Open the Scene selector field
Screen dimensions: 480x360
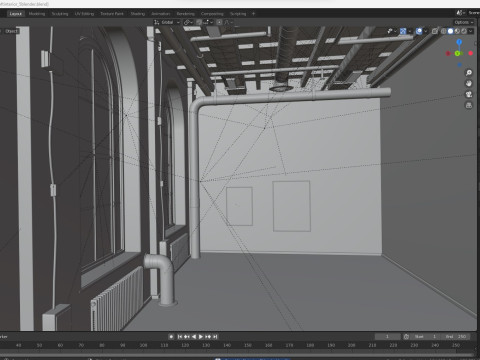pos(474,13)
